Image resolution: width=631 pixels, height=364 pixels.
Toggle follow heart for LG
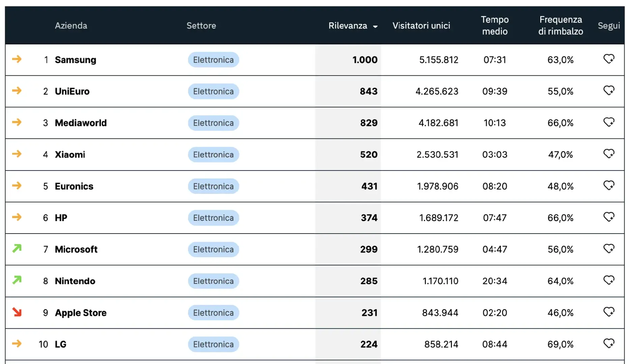(x=609, y=343)
